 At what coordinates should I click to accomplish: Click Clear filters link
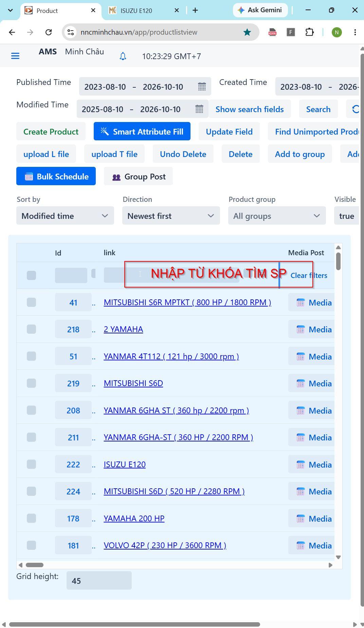pyautogui.click(x=309, y=275)
